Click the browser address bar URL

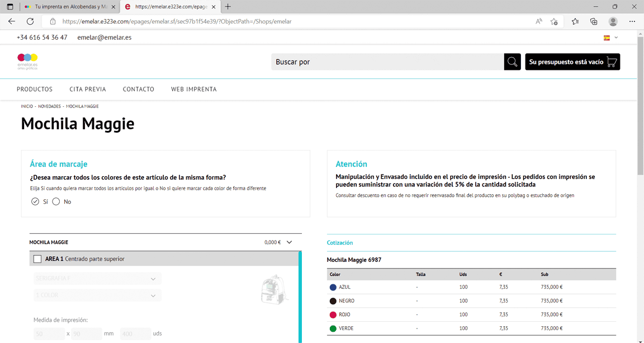click(177, 21)
